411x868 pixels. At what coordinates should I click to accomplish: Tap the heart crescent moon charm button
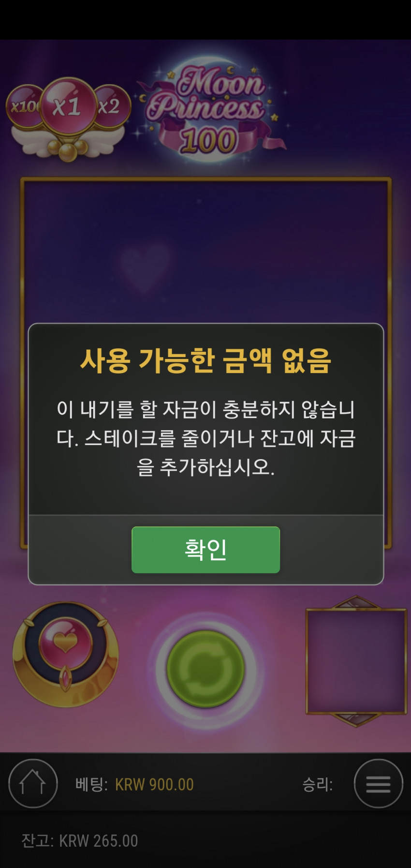(66, 655)
